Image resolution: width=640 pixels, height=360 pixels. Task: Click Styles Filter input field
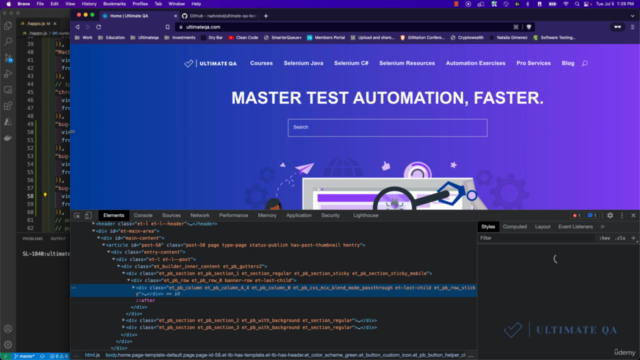(537, 238)
